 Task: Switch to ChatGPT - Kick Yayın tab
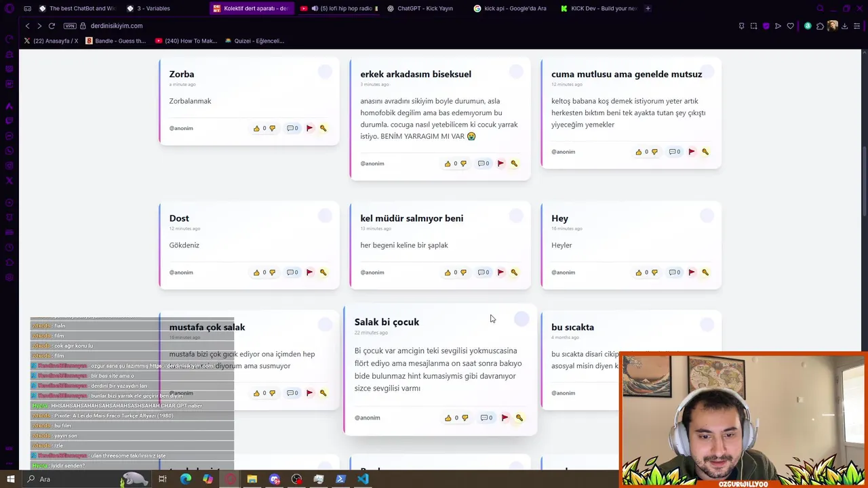pos(425,8)
